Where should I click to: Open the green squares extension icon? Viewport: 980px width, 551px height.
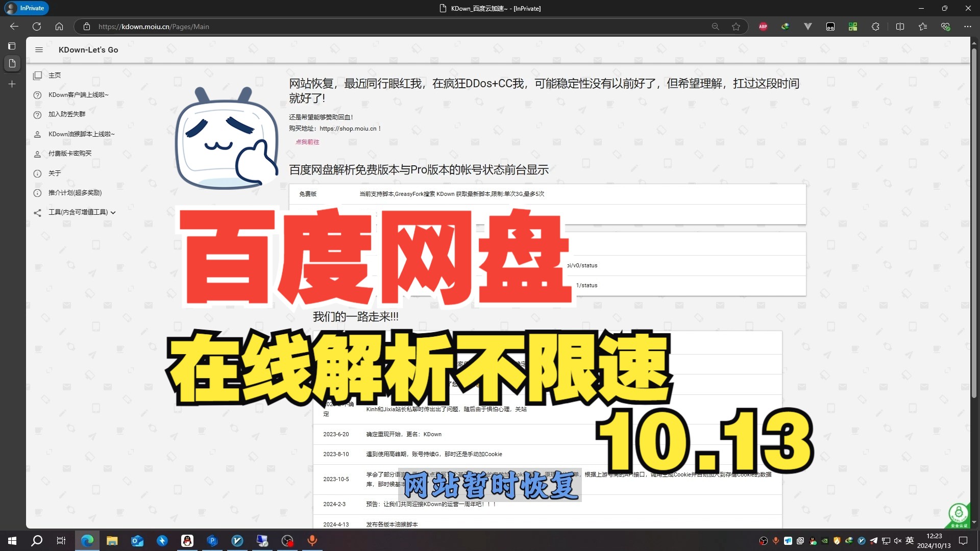[853, 27]
